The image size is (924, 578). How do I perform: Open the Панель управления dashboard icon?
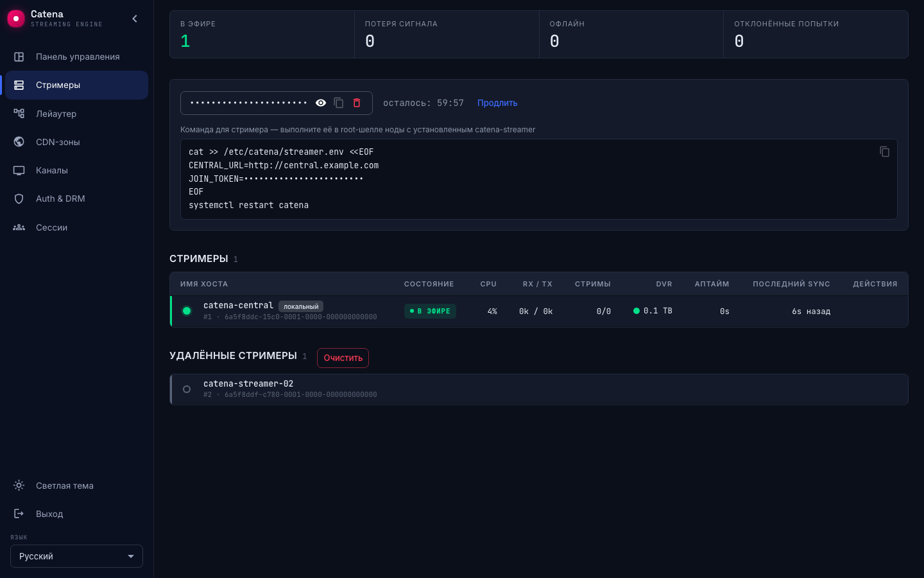tap(19, 57)
